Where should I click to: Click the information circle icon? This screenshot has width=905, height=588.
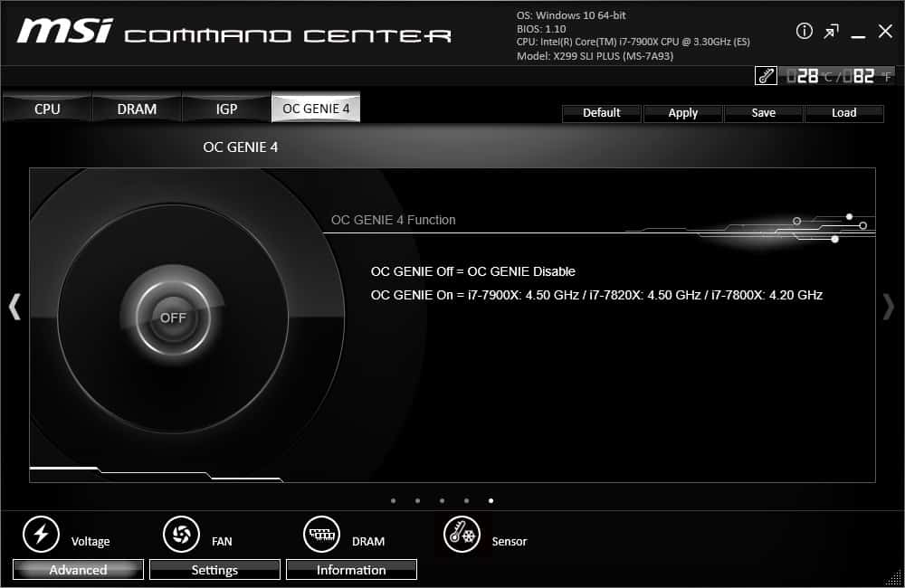coord(804,31)
